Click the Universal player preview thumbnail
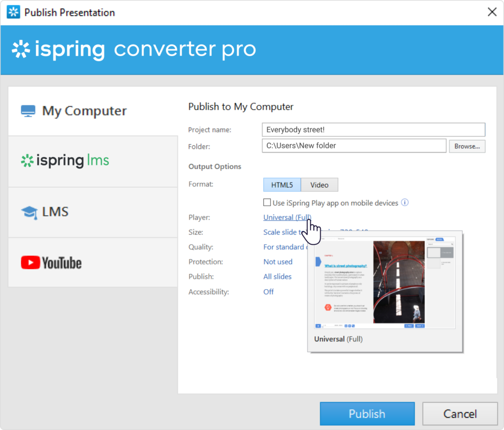Image resolution: width=504 pixels, height=430 pixels. tap(385, 282)
